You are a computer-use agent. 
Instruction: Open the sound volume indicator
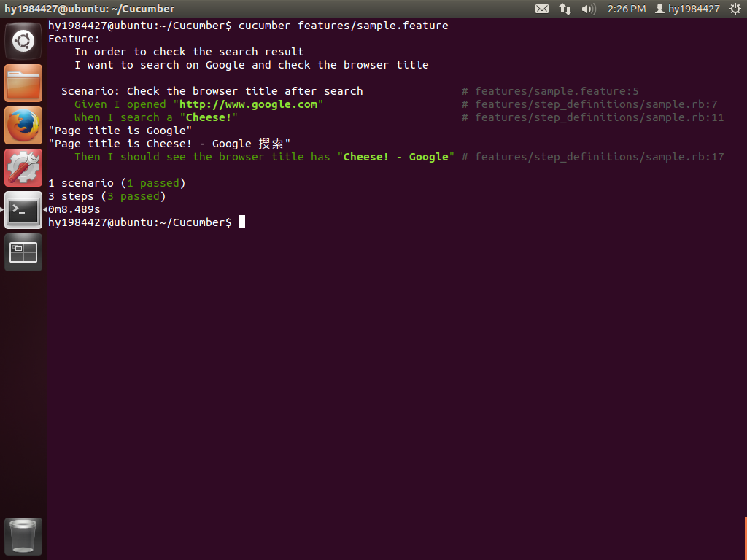[x=589, y=9]
